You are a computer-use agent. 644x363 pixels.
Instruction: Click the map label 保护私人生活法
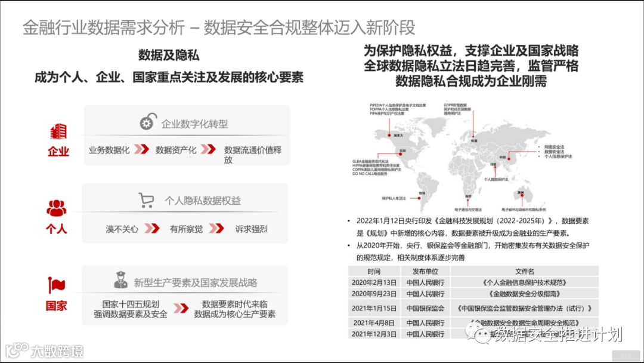[394, 198]
